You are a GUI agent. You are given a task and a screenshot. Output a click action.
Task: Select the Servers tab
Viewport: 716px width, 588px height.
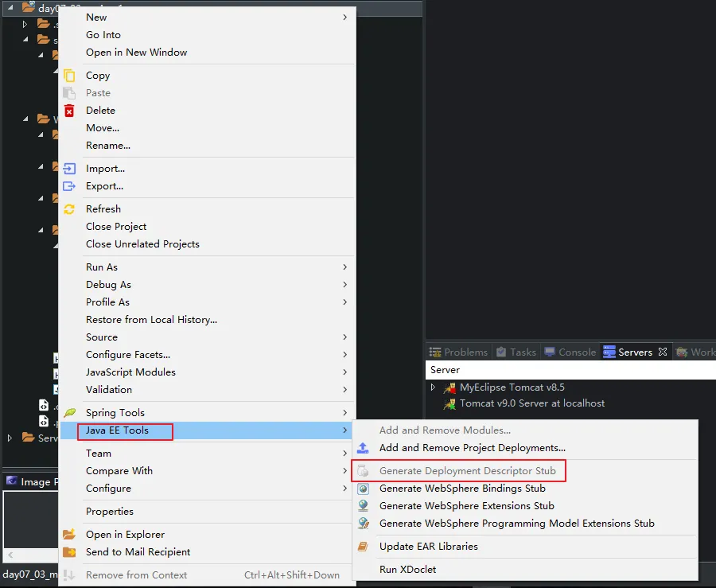tap(635, 352)
